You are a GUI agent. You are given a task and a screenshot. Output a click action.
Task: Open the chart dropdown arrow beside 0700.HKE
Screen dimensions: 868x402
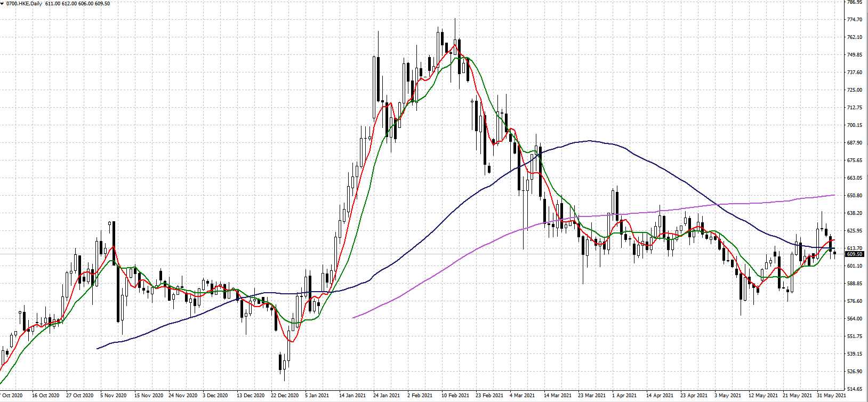coord(2,3)
